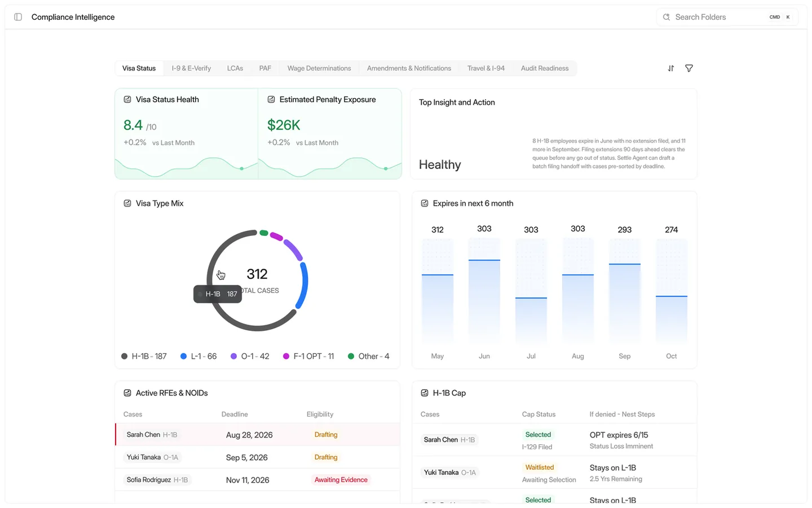Click the H-1B gray legend dot
The image size is (812, 508).
coord(125,356)
